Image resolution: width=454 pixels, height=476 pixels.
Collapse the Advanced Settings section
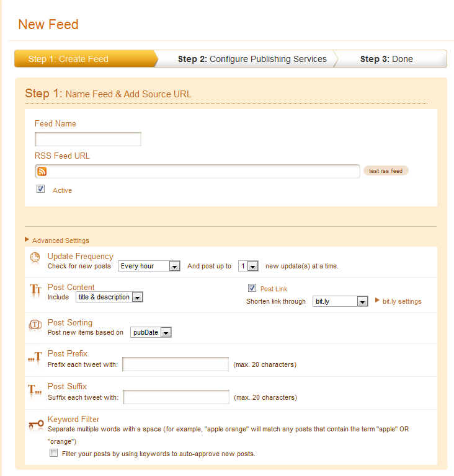pyautogui.click(x=57, y=240)
